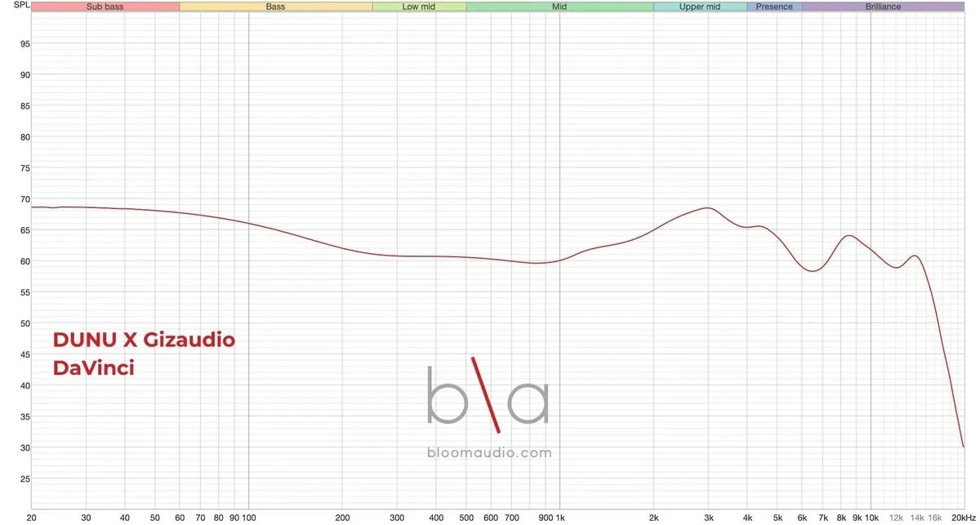Click the 20kHz frequency tick label

[x=964, y=518]
